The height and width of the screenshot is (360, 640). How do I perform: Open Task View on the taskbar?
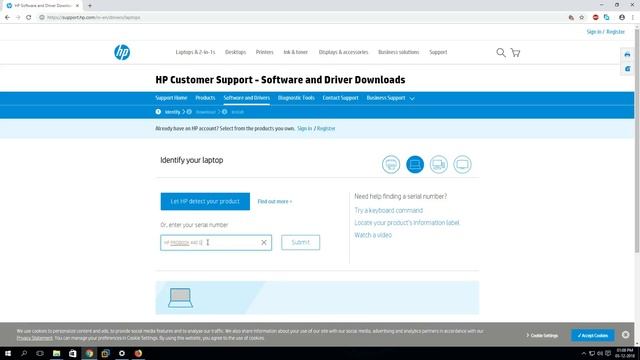click(x=40, y=353)
